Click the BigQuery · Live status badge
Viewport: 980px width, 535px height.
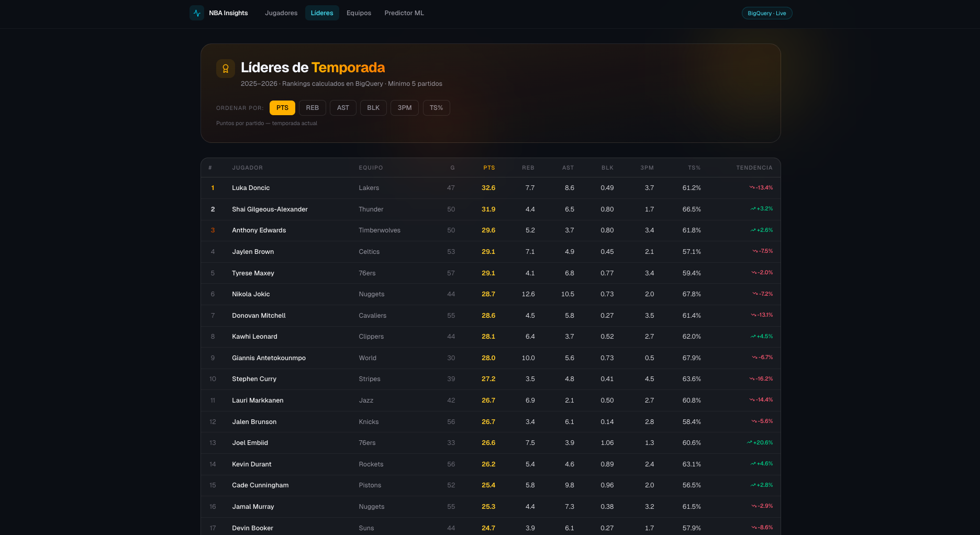(x=767, y=13)
